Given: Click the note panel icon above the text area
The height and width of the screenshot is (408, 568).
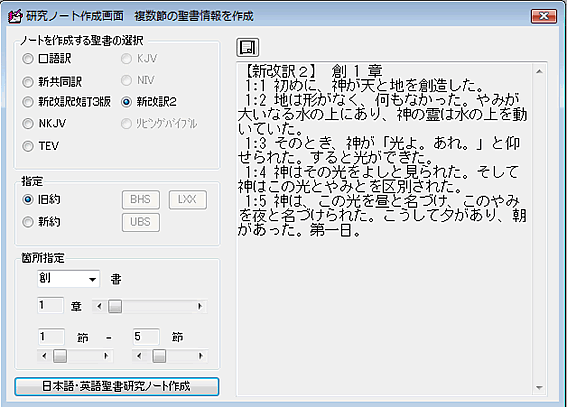Looking at the screenshot, I should tap(247, 47).
